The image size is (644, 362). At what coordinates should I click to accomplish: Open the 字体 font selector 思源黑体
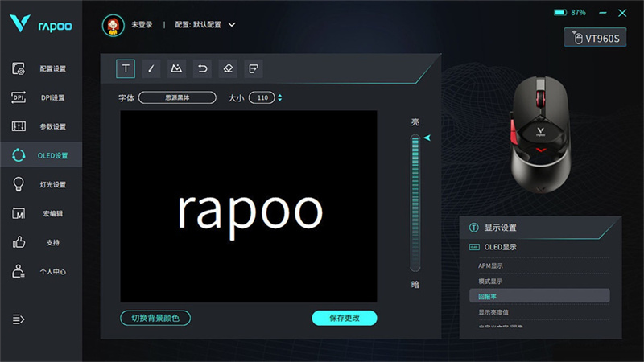(177, 97)
